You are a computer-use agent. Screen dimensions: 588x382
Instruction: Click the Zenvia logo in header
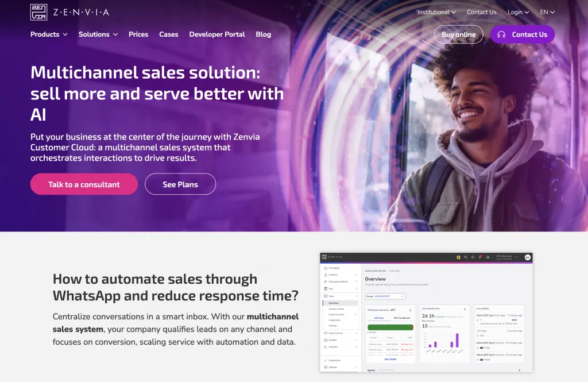click(69, 12)
